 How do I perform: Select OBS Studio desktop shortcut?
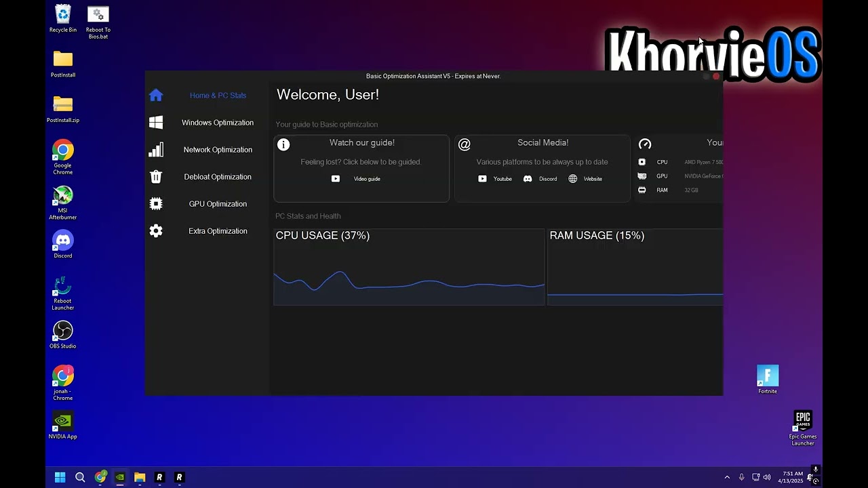point(63,335)
